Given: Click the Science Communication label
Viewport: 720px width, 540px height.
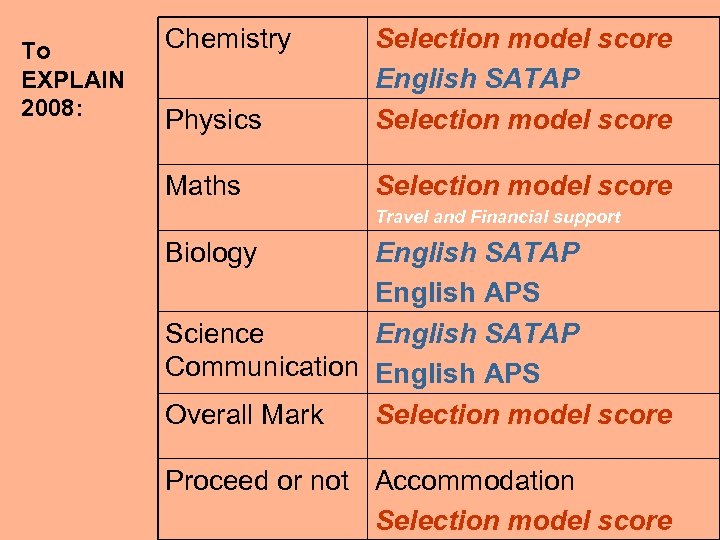Looking at the screenshot, I should 260,350.
